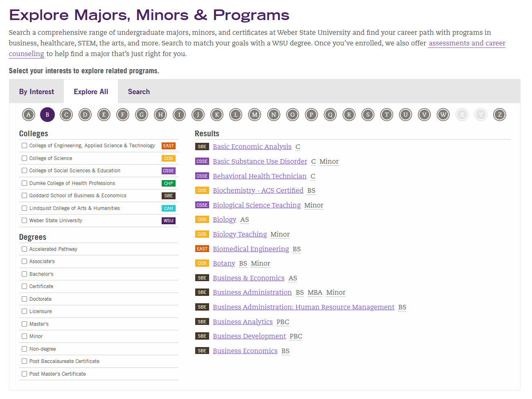532x399 pixels.
Task: Open the Botany program link
Action: 224,263
